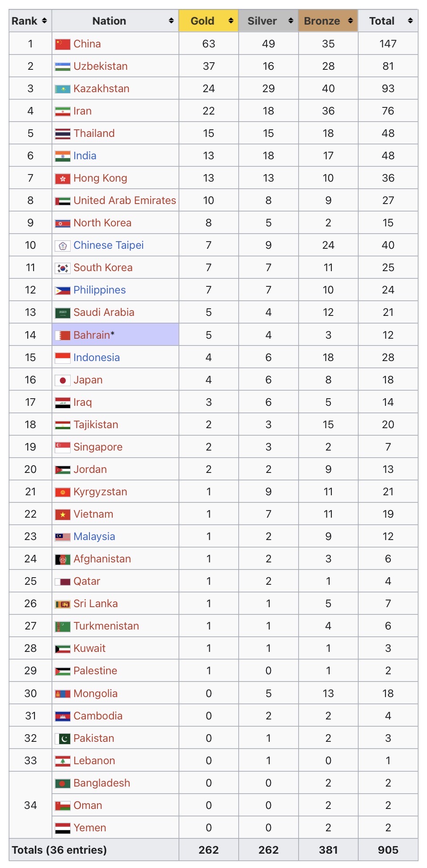The height and width of the screenshot is (868, 427).
Task: Open the Chinese Taipei link
Action: [x=109, y=245]
